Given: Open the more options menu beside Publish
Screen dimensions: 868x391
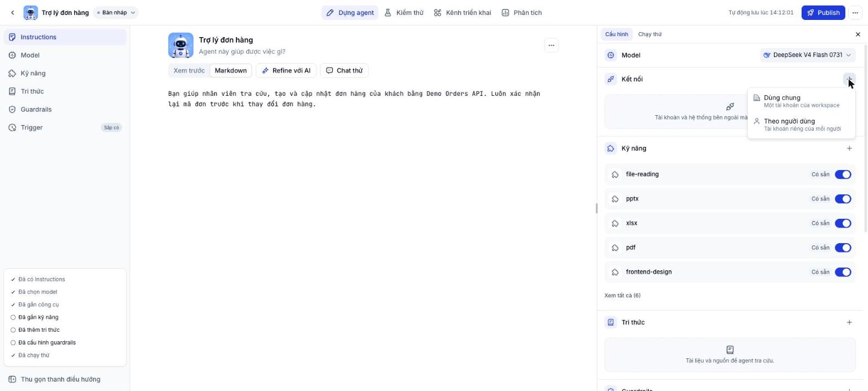Looking at the screenshot, I should tap(855, 13).
